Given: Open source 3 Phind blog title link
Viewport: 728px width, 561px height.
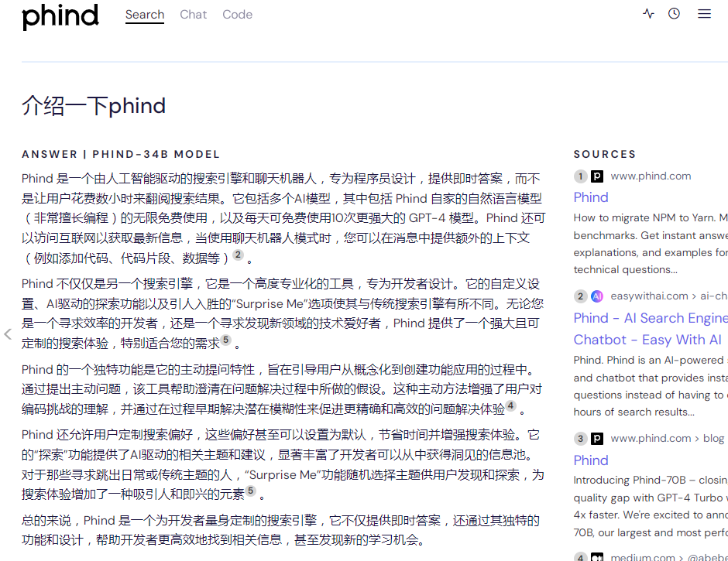Looking at the screenshot, I should [x=591, y=460].
